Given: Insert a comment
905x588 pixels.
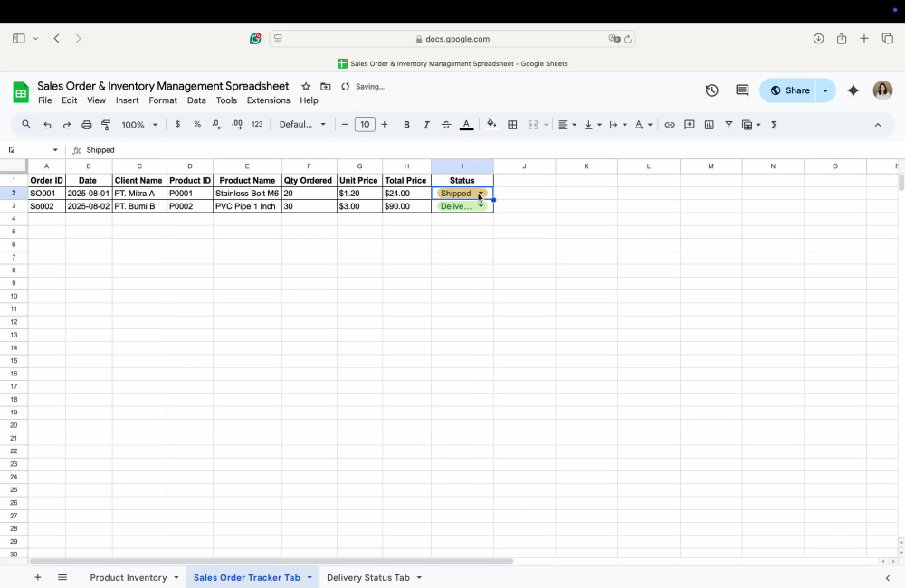Looking at the screenshot, I should click(x=689, y=125).
